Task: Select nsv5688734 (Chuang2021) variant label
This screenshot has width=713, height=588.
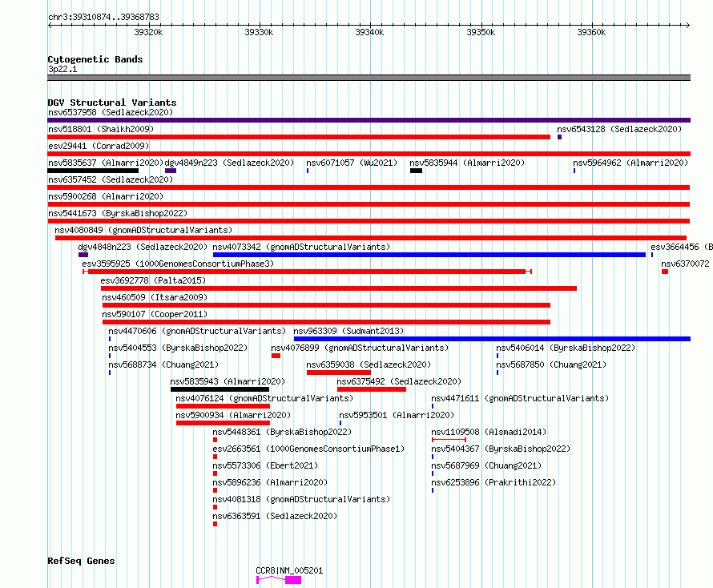Action: click(163, 364)
